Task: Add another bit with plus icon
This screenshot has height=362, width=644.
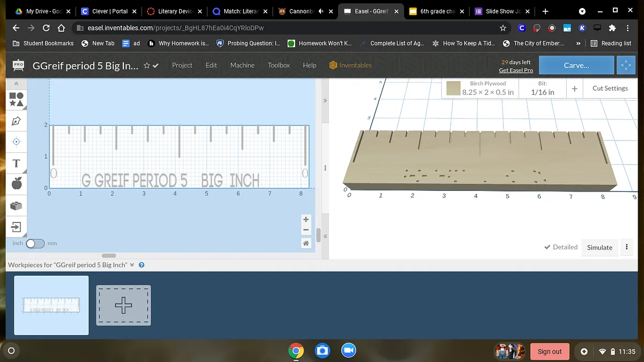Action: [x=574, y=89]
